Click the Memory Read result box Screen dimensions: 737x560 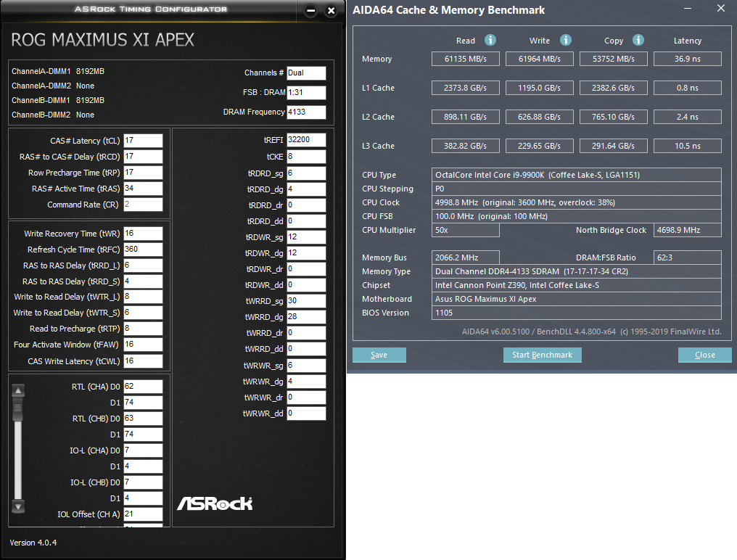465,59
